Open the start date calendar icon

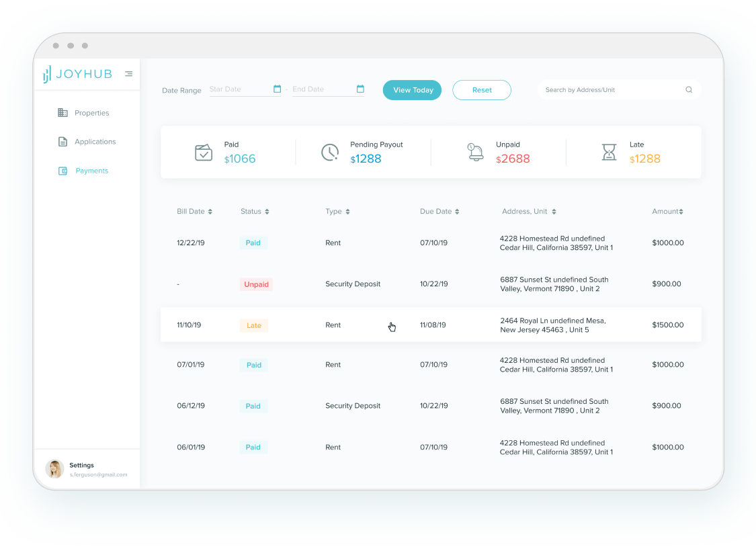coord(277,89)
